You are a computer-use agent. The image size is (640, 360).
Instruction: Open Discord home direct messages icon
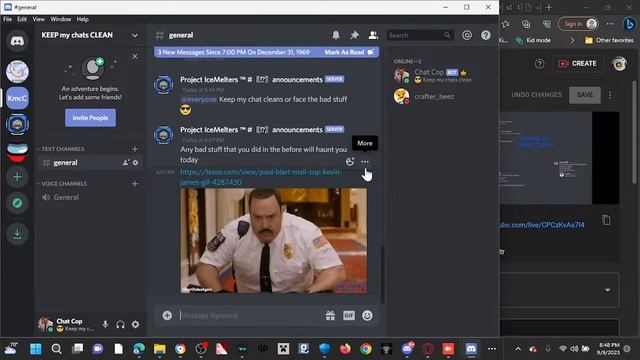(x=17, y=41)
